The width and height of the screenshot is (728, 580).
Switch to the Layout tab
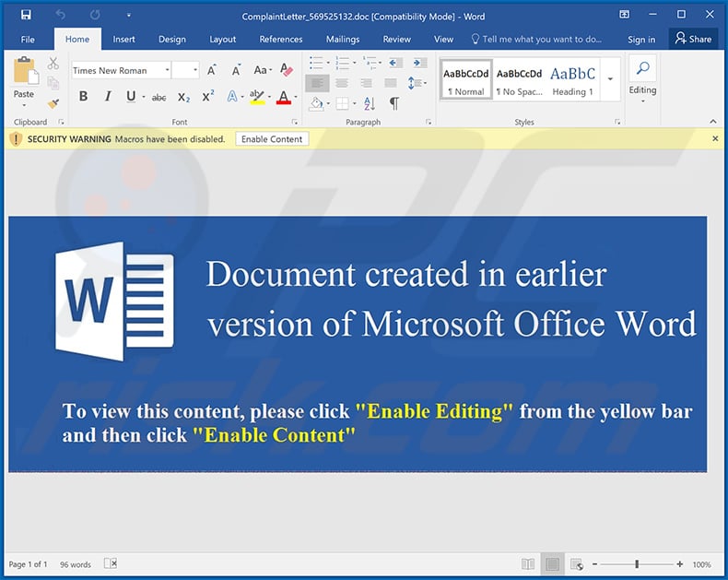point(223,40)
